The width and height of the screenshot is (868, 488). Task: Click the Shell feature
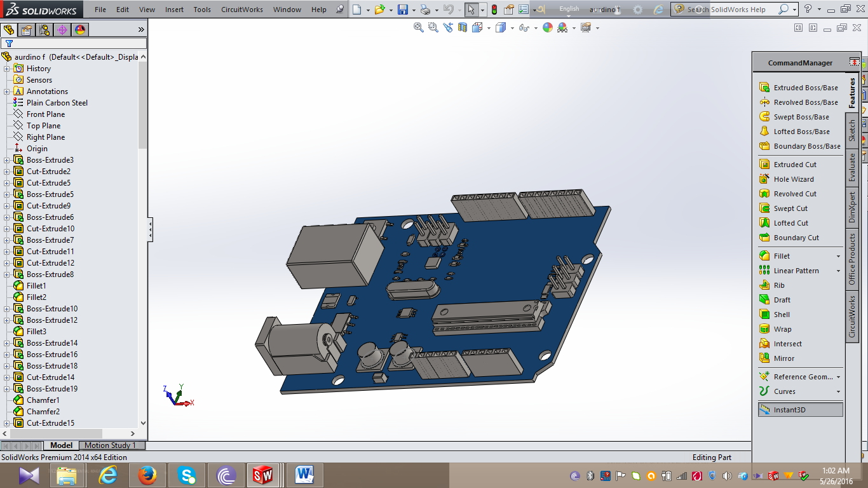[775, 315]
